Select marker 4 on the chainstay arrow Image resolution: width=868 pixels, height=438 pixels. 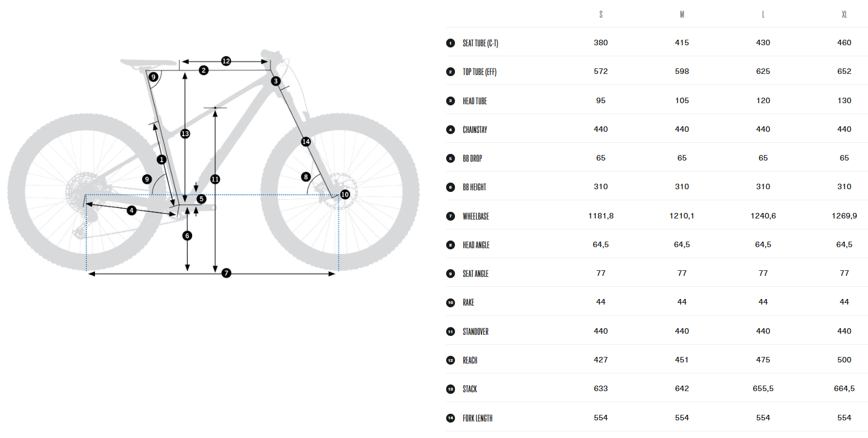131,210
